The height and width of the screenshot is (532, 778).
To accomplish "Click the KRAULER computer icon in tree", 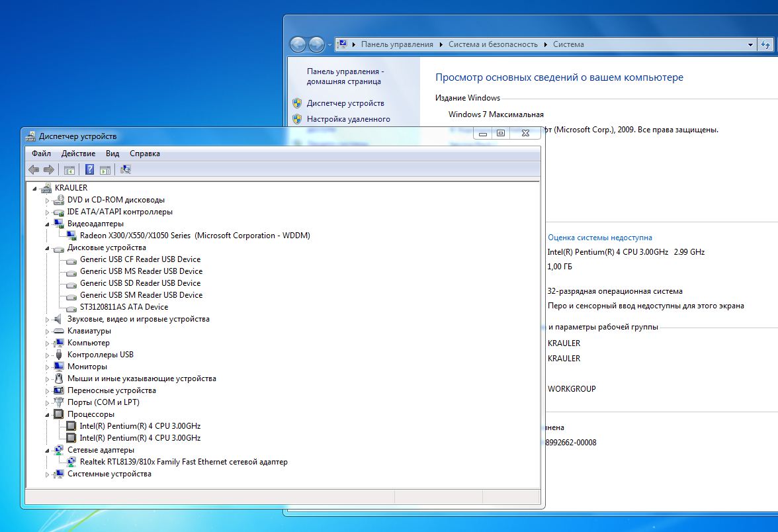I will pos(46,188).
